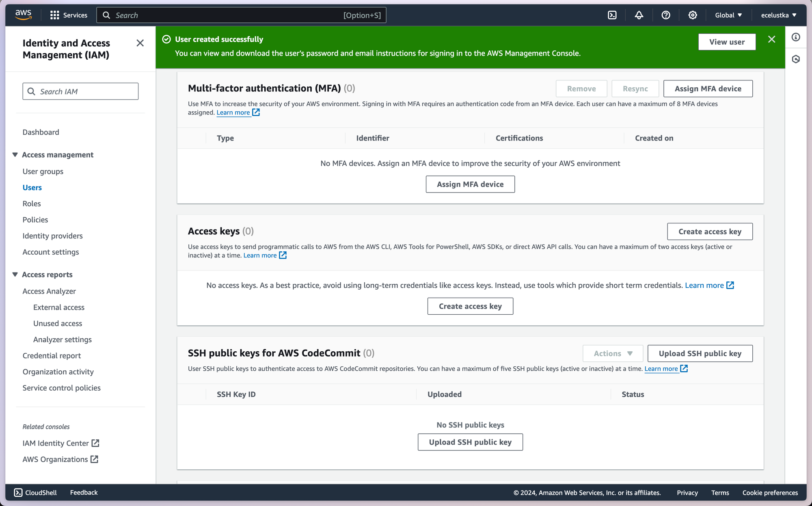The image size is (812, 506).
Task: Close the IAM navigation sidebar
Action: [x=140, y=43]
